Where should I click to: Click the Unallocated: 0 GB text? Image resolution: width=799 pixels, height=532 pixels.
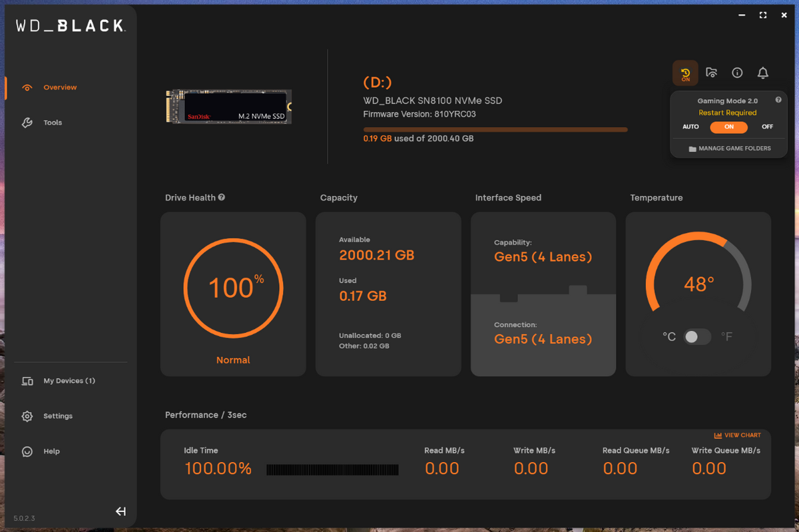click(x=370, y=336)
